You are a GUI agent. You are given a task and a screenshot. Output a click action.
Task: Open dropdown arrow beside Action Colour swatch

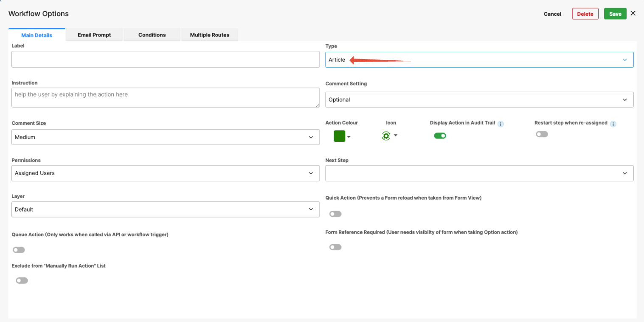349,137
